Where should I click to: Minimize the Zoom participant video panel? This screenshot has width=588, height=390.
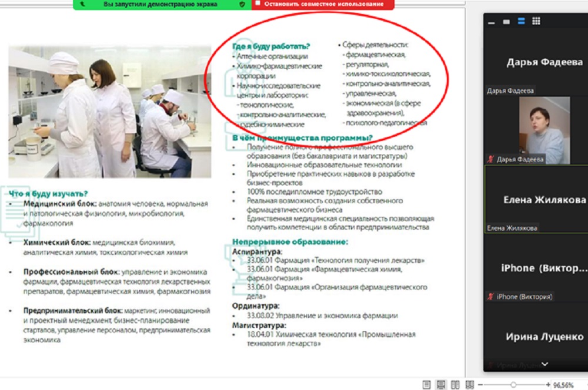[x=492, y=22]
